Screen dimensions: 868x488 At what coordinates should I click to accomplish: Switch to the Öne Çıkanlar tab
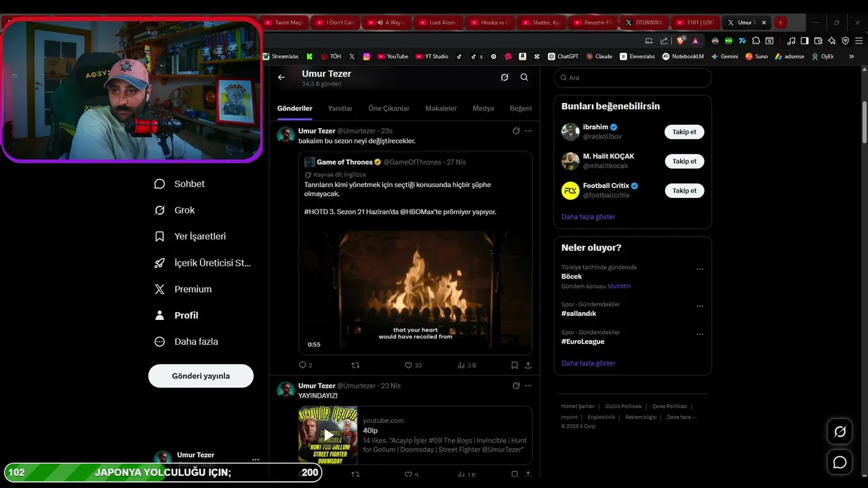(x=389, y=108)
